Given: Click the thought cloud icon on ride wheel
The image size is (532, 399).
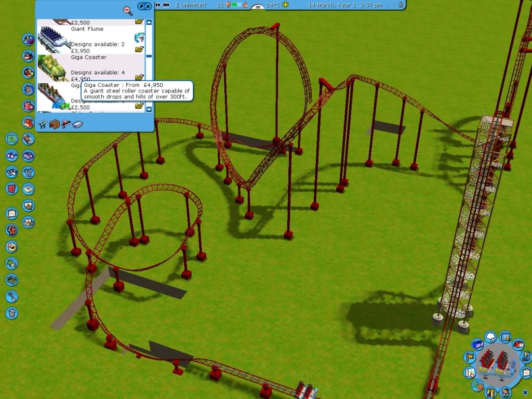Looking at the screenshot, I should [490, 337].
